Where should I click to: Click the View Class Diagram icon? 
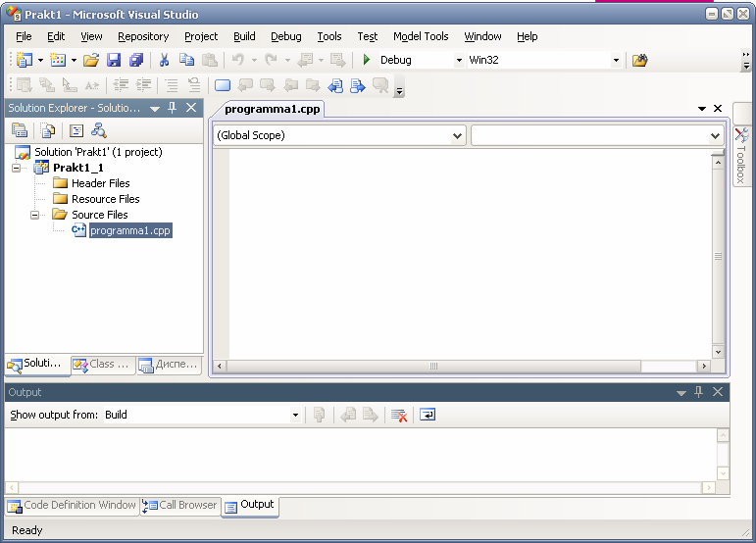[x=99, y=130]
